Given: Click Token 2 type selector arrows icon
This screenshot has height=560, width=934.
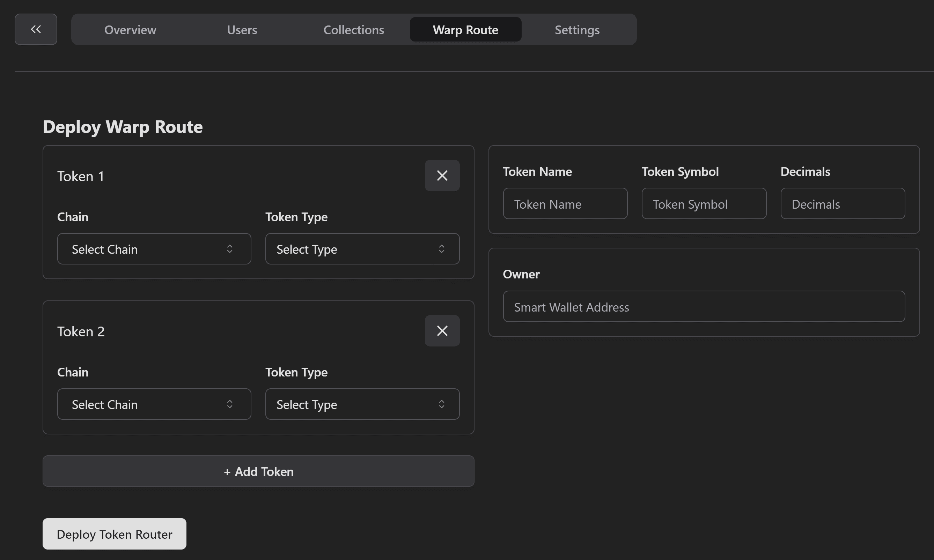Looking at the screenshot, I should pyautogui.click(x=441, y=404).
